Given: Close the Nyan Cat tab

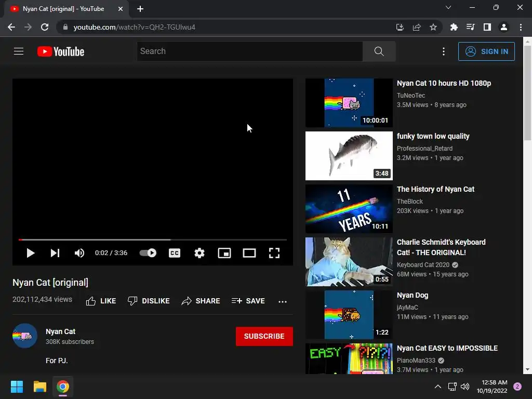Looking at the screenshot, I should pyautogui.click(x=121, y=9).
